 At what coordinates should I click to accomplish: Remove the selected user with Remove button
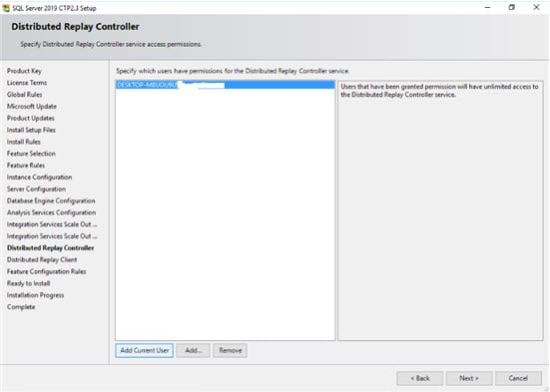click(x=231, y=350)
